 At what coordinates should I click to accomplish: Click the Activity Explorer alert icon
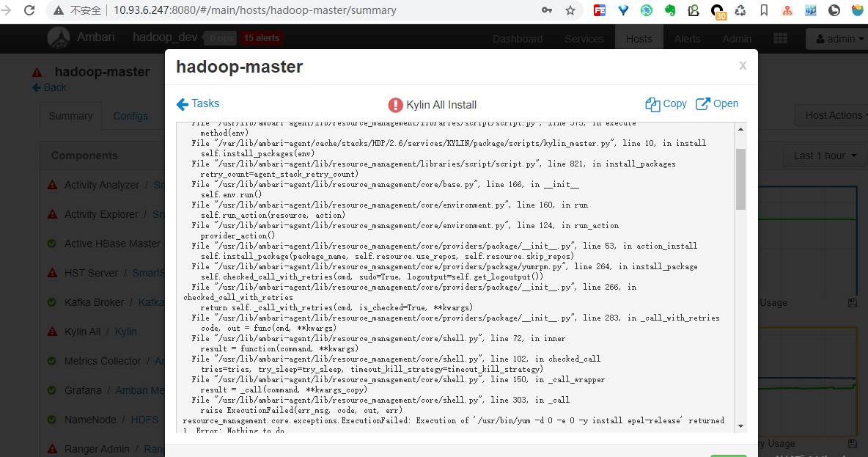[x=52, y=214]
